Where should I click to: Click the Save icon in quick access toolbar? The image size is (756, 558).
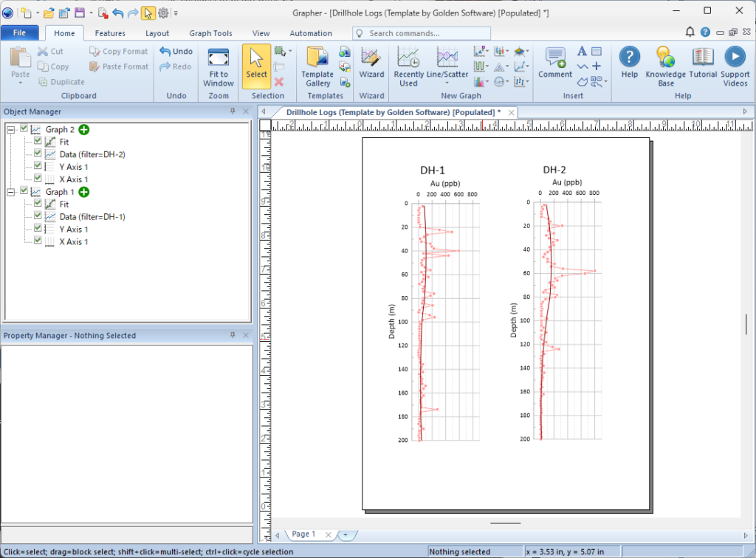(x=80, y=13)
